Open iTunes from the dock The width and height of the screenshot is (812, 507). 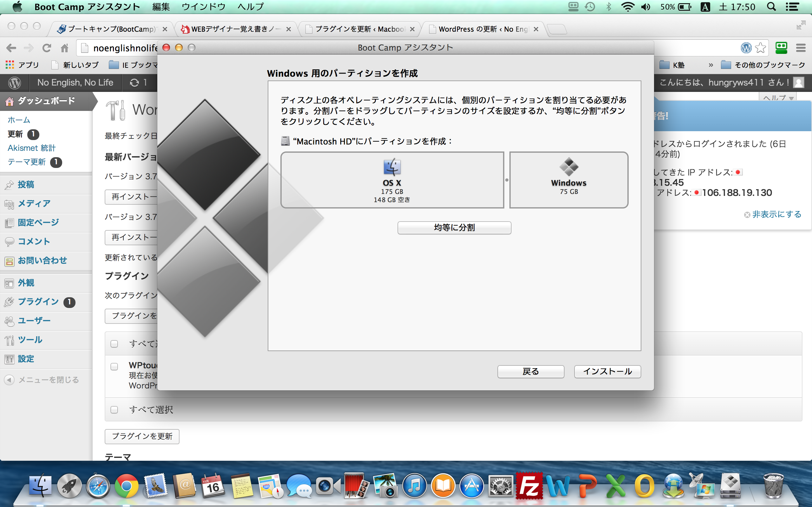coord(415,486)
